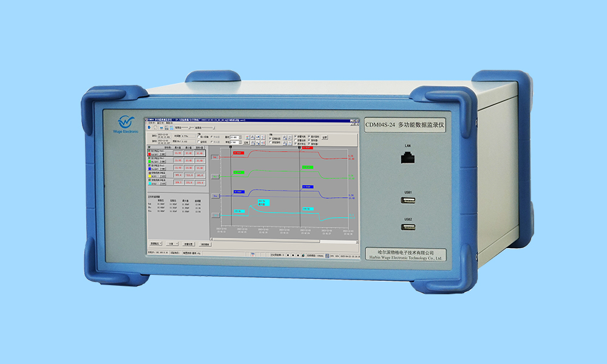Click the first slider in the top toolbar

click(x=181, y=128)
